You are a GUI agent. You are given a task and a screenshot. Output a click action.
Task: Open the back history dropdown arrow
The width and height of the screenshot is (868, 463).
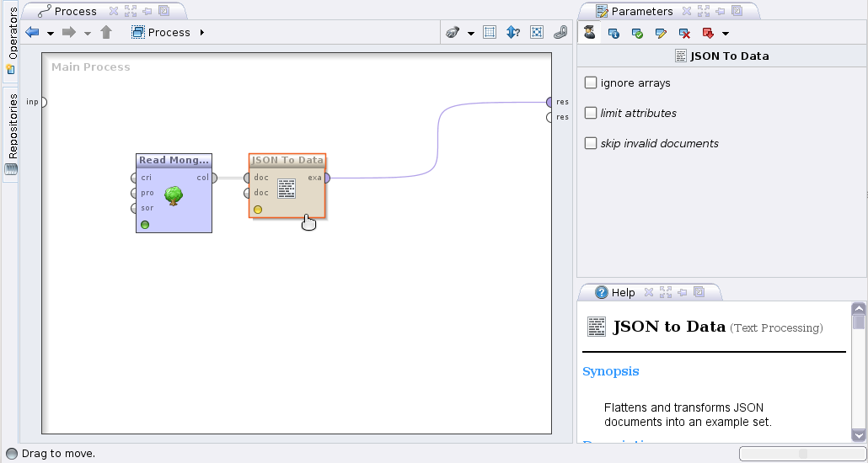51,34
